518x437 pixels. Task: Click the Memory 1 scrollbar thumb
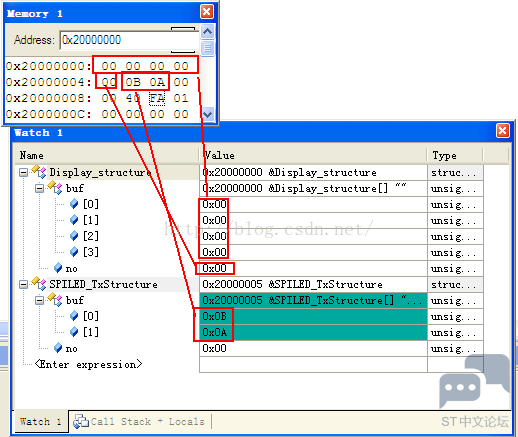208,48
